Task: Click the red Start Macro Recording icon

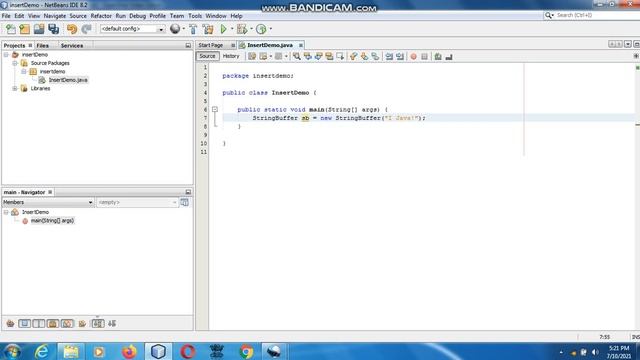Action: click(413, 56)
